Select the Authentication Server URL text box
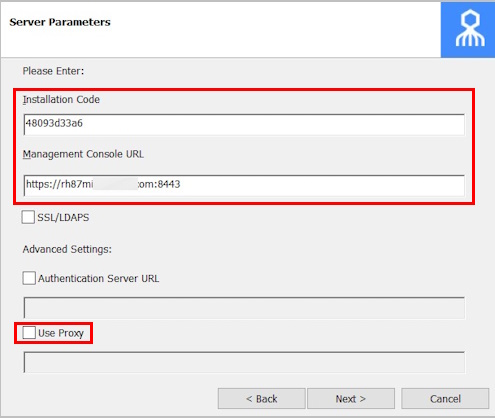The image size is (495, 418). [x=244, y=308]
